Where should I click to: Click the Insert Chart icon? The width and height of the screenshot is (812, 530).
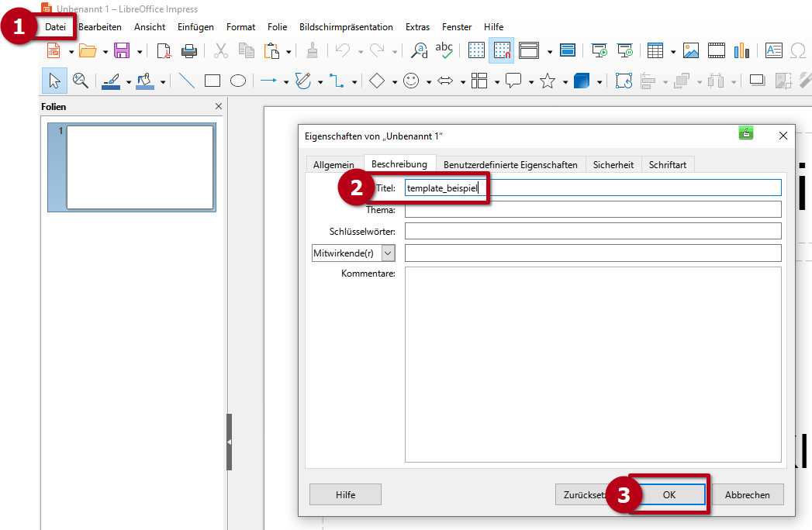(741, 50)
